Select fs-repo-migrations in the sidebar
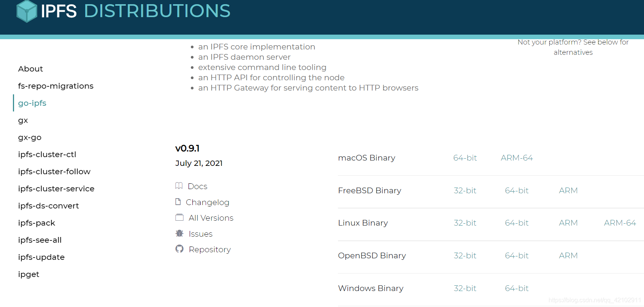 pyautogui.click(x=56, y=86)
